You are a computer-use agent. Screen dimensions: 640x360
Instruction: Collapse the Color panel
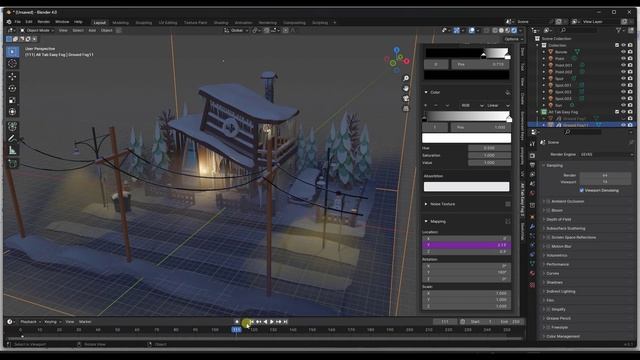pyautogui.click(x=426, y=92)
